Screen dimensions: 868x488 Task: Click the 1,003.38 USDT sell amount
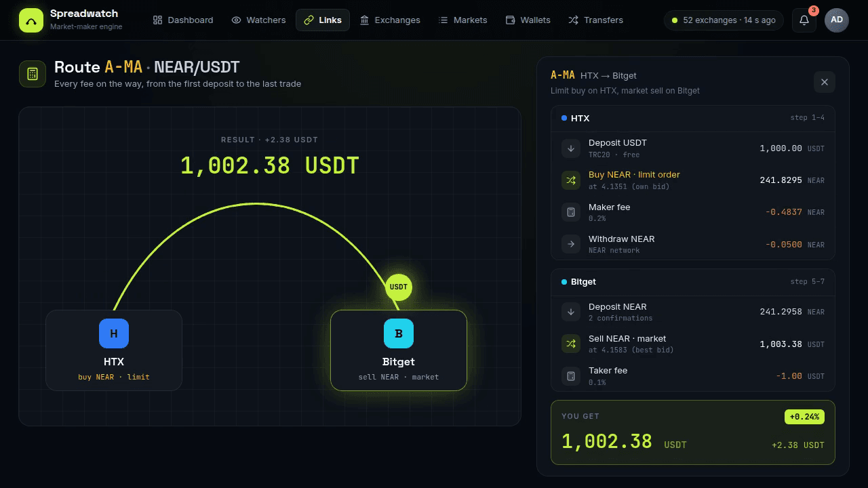point(792,344)
